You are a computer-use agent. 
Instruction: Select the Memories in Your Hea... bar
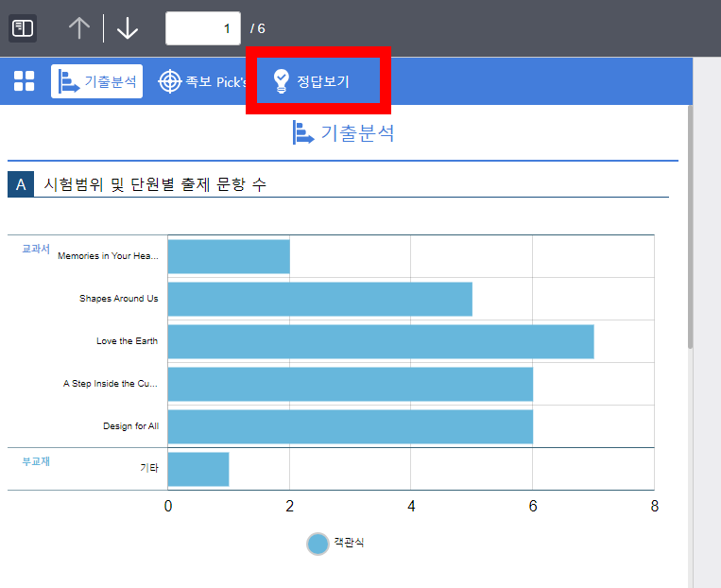coord(229,256)
